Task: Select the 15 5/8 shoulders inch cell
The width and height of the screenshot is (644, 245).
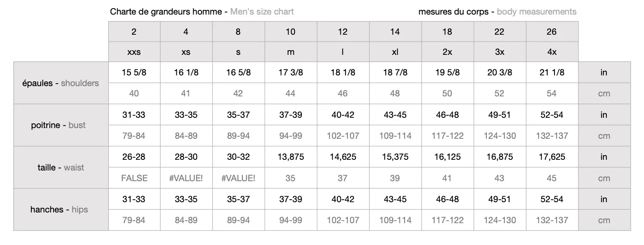Action: click(x=134, y=72)
